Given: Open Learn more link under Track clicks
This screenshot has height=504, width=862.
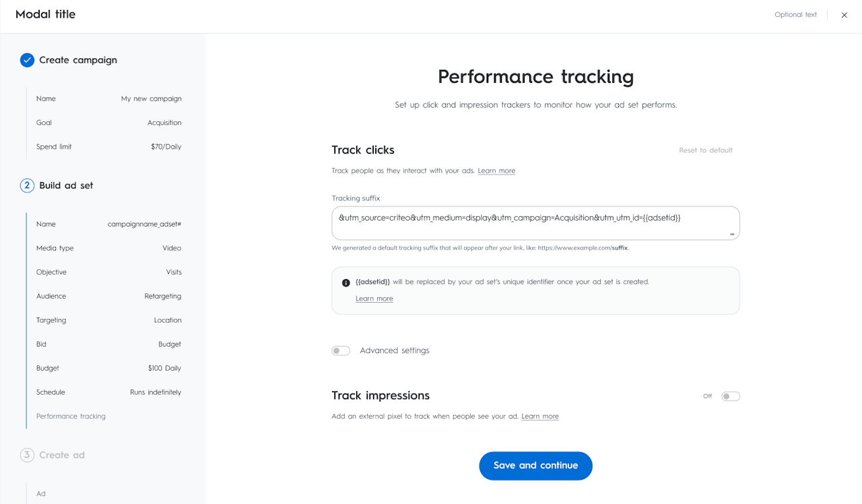Looking at the screenshot, I should pyautogui.click(x=496, y=171).
